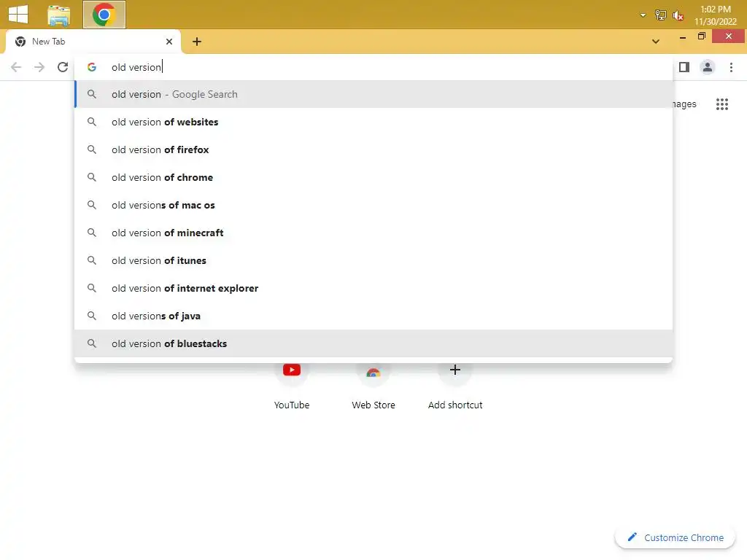Select suggestion 'old version of chrome'
The image size is (747, 560).
[373, 177]
